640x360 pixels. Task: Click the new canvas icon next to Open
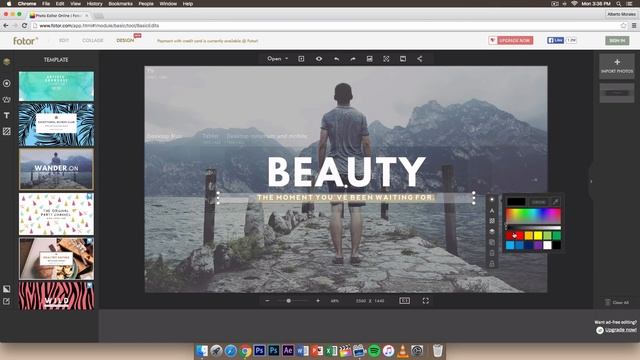tap(301, 59)
